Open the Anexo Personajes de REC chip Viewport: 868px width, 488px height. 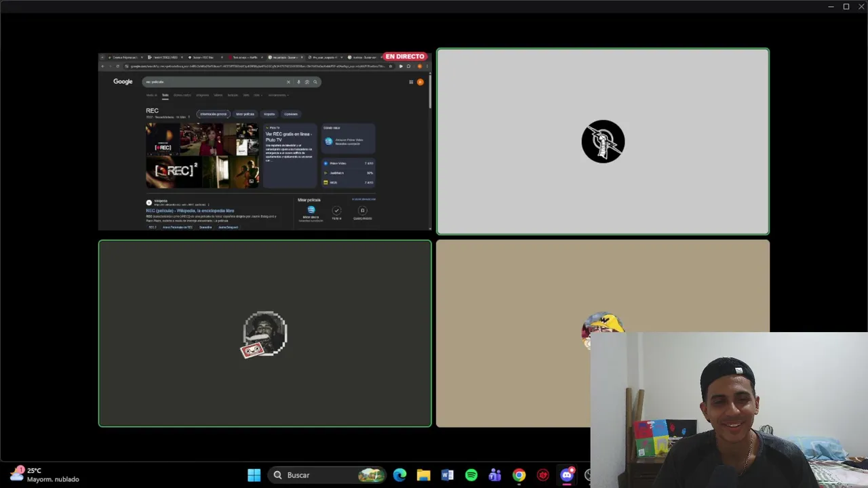(x=178, y=227)
